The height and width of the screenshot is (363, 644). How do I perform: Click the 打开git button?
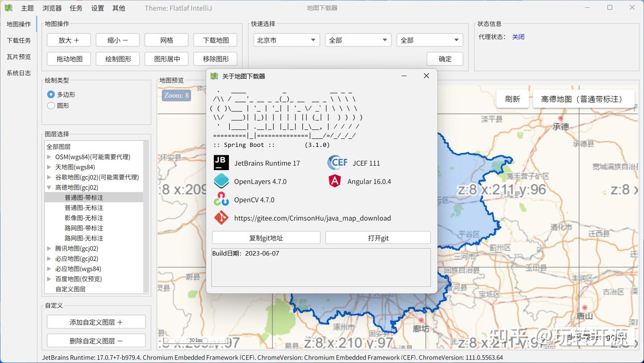click(x=378, y=238)
